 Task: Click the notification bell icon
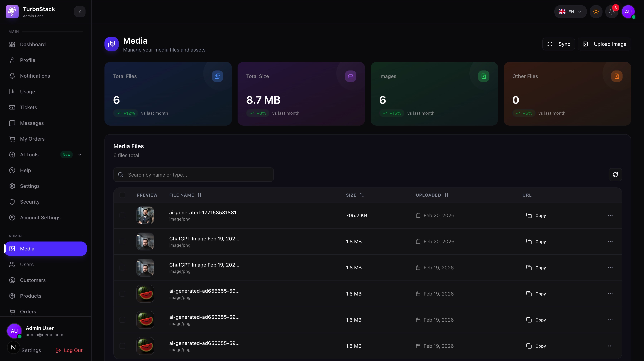611,11
